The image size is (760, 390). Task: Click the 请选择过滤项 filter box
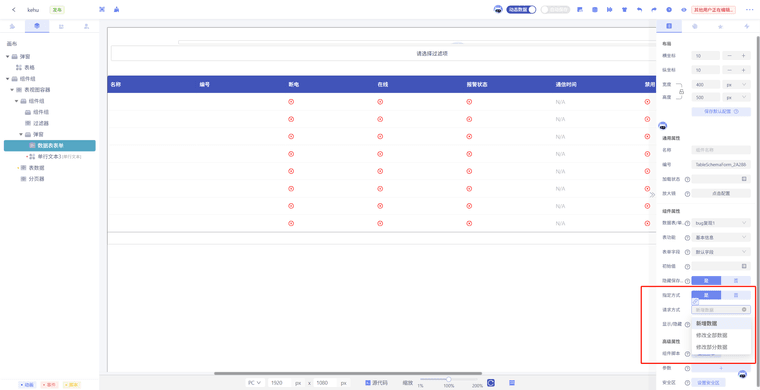click(x=383, y=53)
